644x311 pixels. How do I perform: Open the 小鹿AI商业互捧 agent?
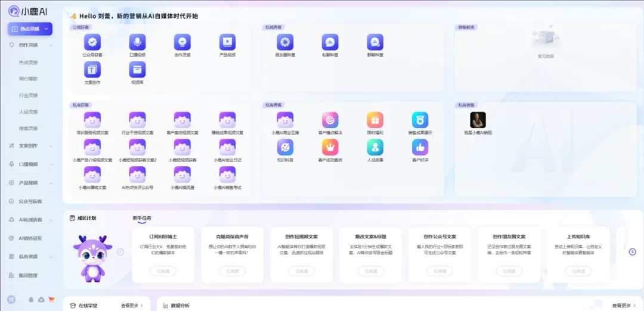285,120
